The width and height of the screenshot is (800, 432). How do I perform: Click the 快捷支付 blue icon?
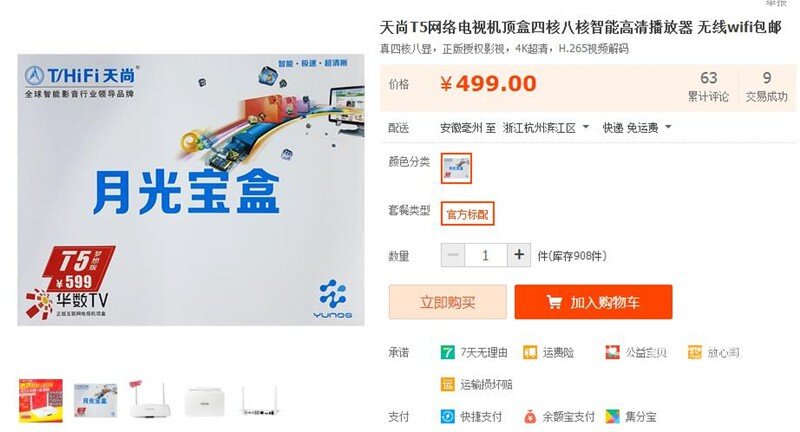point(447,417)
